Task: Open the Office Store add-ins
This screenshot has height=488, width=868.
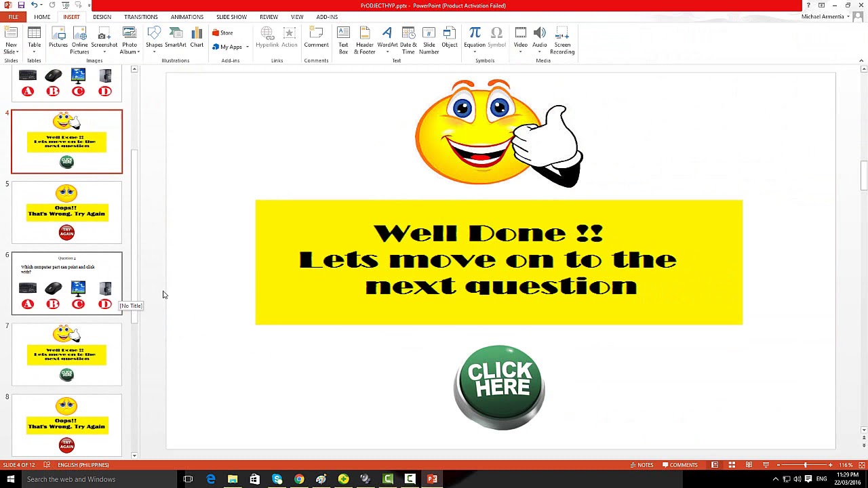Action: pos(222,33)
